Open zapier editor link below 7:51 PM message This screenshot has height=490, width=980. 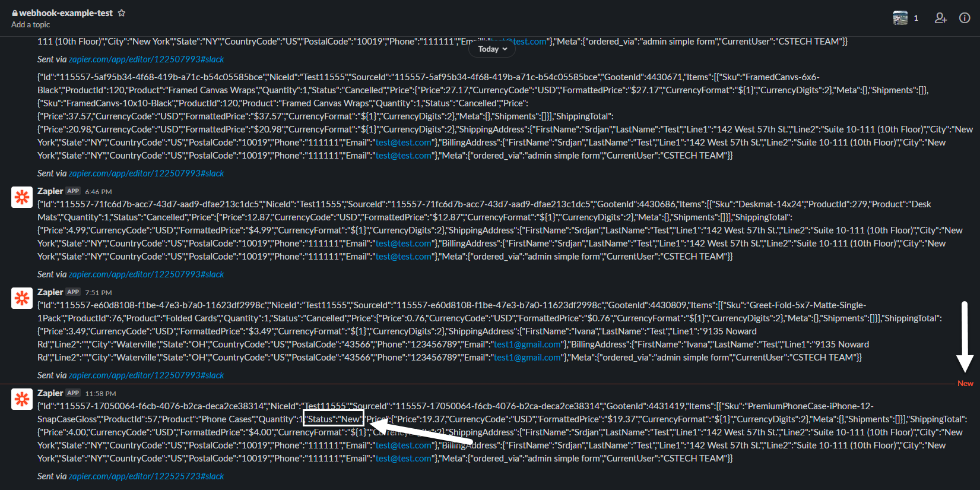pyautogui.click(x=146, y=375)
